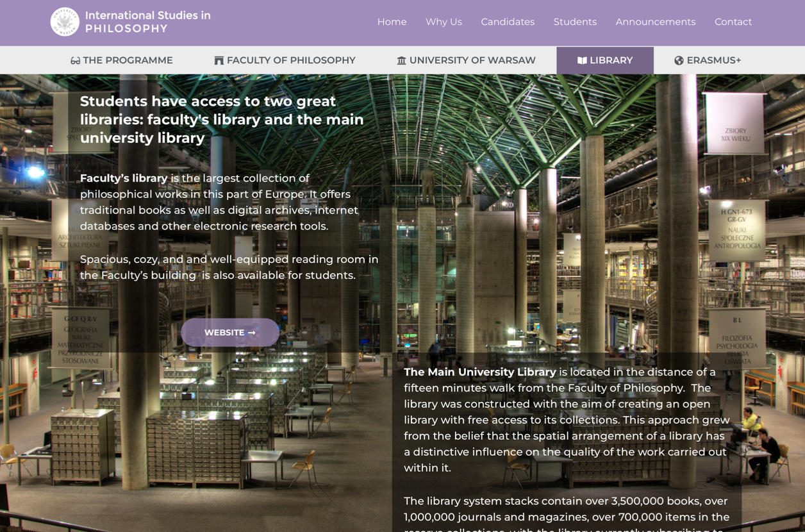The width and height of the screenshot is (805, 532).
Task: Click the building icon beside Faculty of Philosophy
Action: coord(219,61)
